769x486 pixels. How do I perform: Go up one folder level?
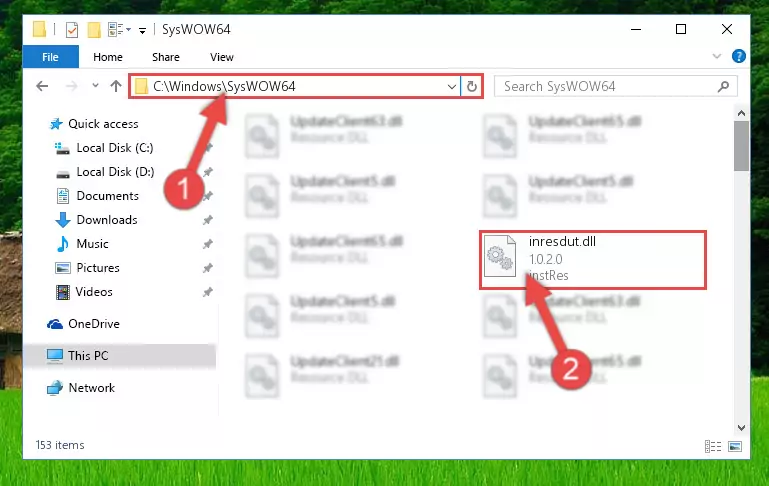[x=116, y=86]
